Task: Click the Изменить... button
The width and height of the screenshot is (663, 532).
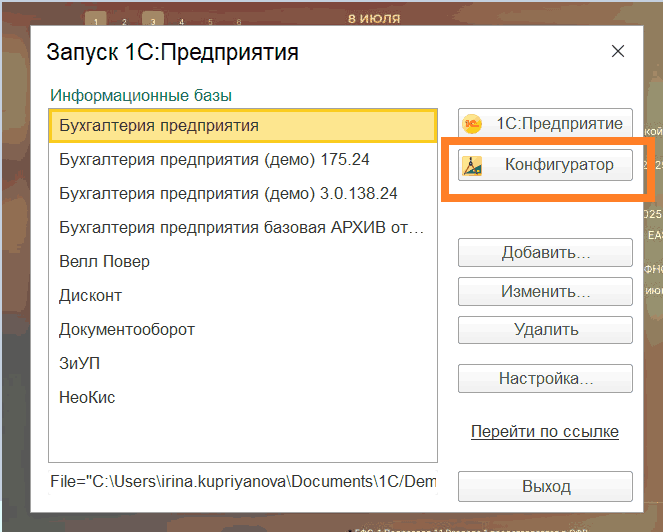Action: 545,291
